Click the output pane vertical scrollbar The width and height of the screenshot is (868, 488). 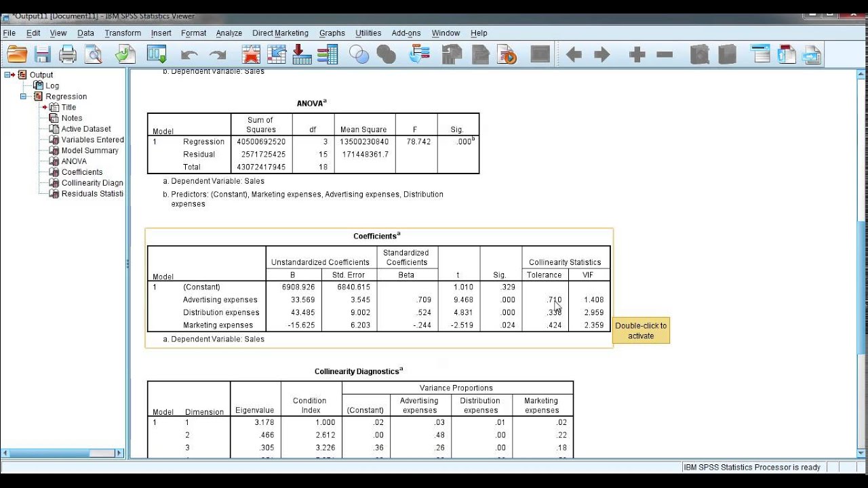[x=863, y=263]
